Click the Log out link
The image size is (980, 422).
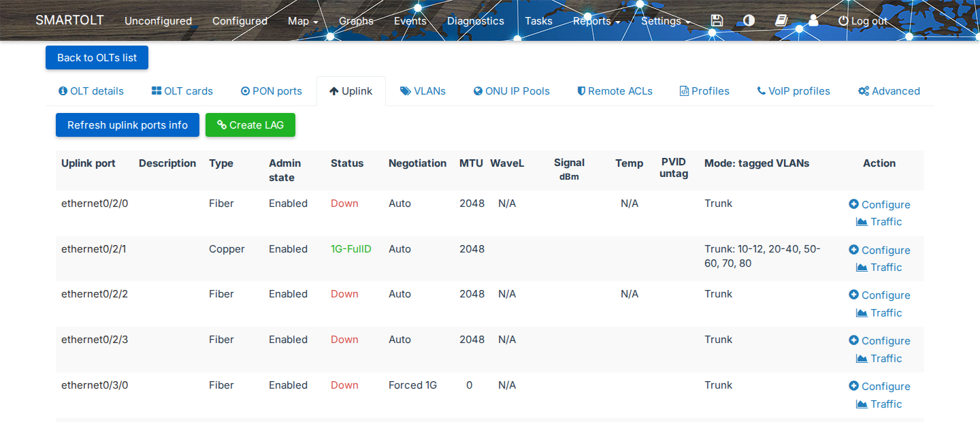(x=863, y=20)
